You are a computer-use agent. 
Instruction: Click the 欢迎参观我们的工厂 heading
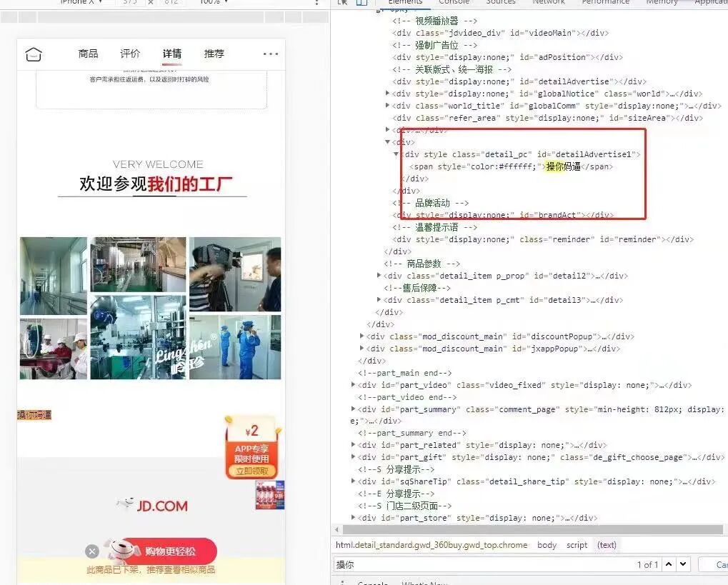(x=156, y=184)
